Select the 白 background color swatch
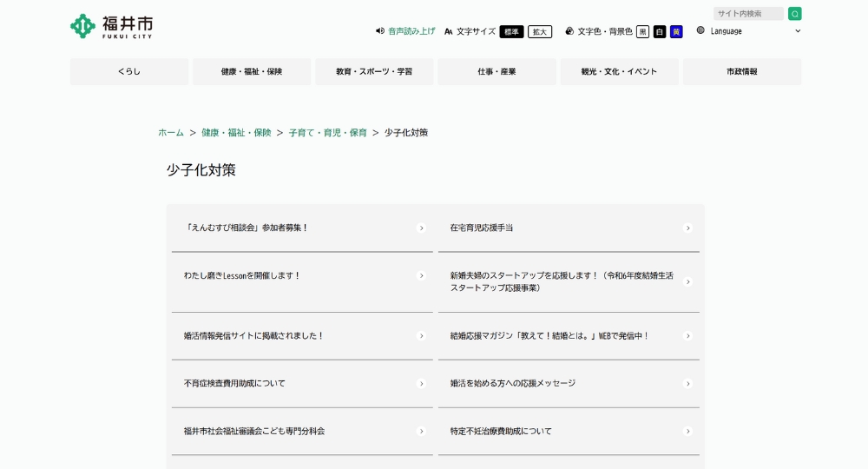This screenshot has height=469, width=868. coord(660,31)
